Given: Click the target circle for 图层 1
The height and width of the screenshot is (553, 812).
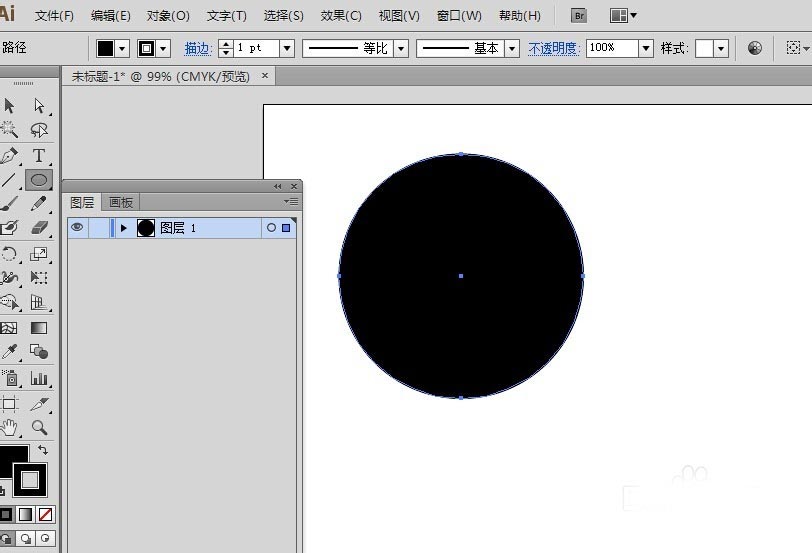Looking at the screenshot, I should pyautogui.click(x=271, y=228).
